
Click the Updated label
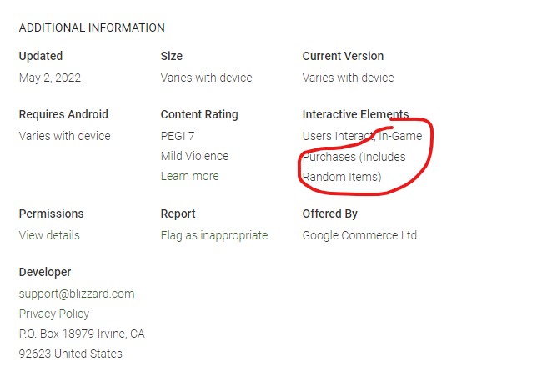pos(41,56)
